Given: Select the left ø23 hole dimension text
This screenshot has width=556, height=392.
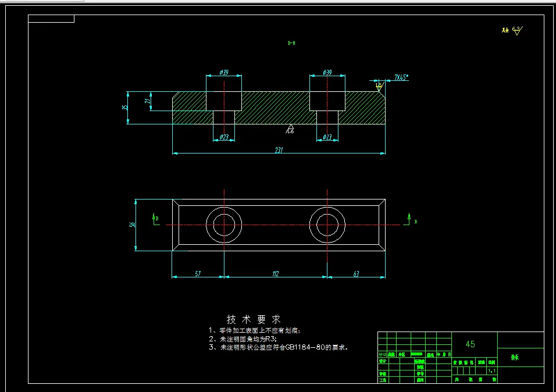Looking at the screenshot, I should tap(224, 137).
